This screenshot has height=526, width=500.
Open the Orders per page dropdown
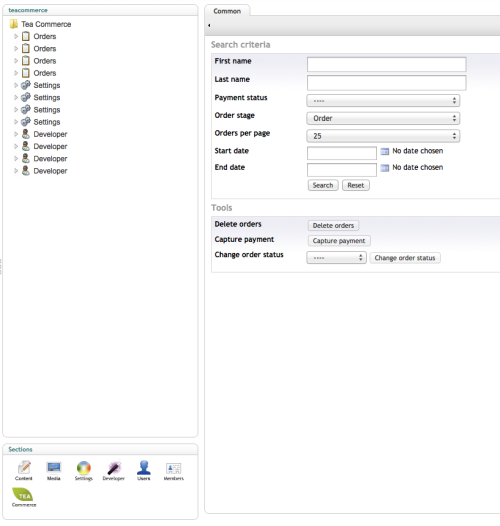pyautogui.click(x=383, y=136)
